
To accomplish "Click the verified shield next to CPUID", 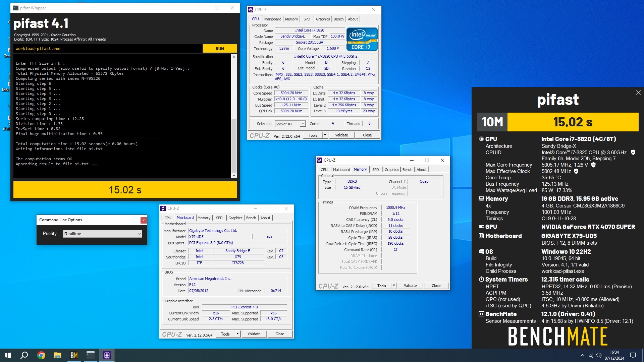I will pos(633,152).
